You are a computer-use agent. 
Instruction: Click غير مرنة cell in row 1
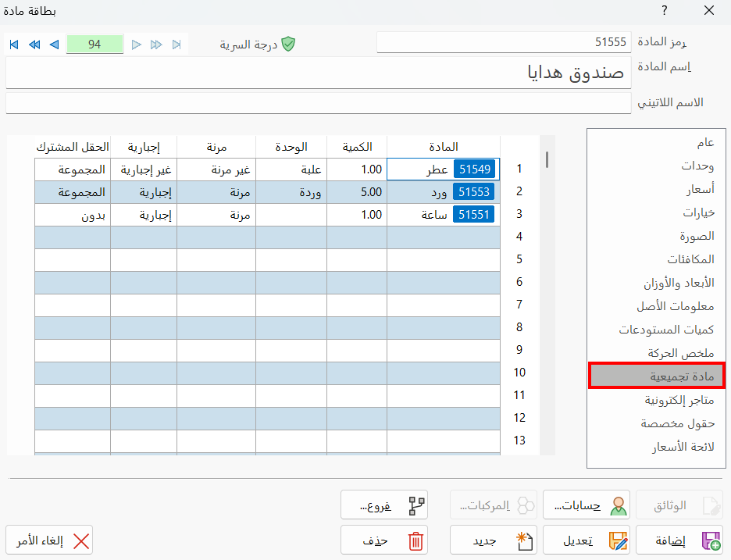click(216, 169)
